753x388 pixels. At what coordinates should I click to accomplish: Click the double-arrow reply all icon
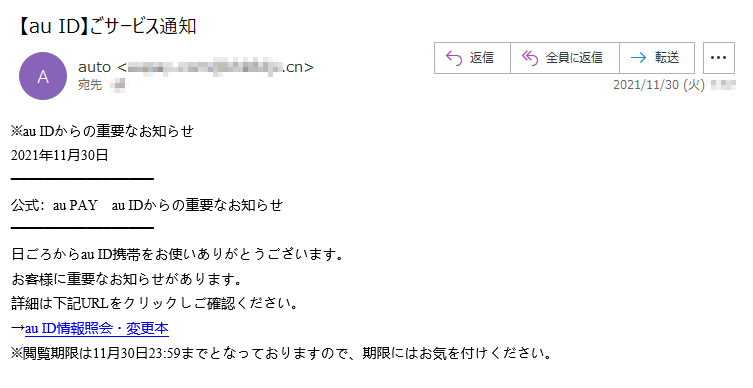tap(530, 58)
